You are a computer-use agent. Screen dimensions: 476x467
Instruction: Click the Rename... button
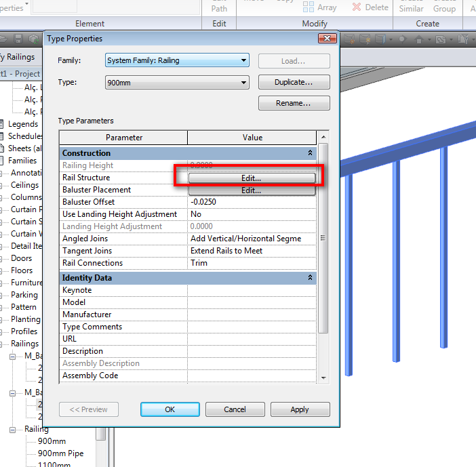[x=294, y=103]
